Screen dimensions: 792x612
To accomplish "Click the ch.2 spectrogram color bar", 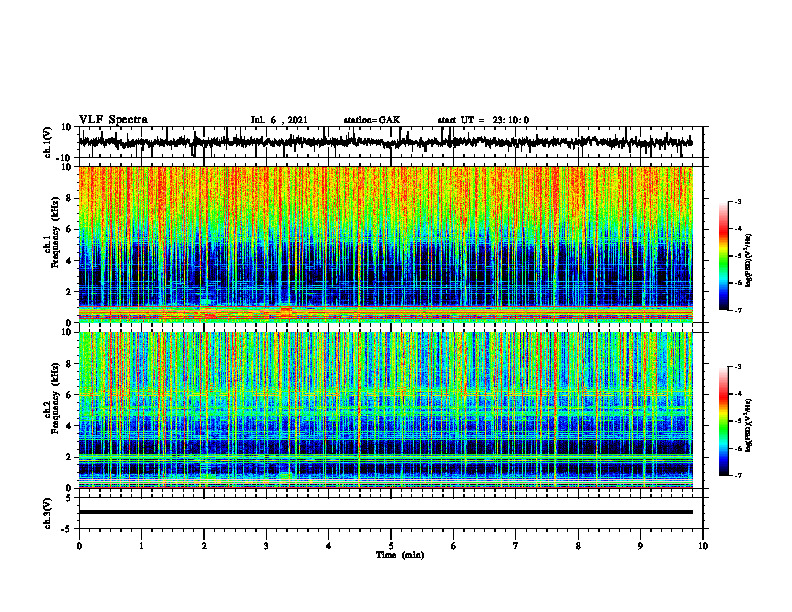I will click(723, 421).
